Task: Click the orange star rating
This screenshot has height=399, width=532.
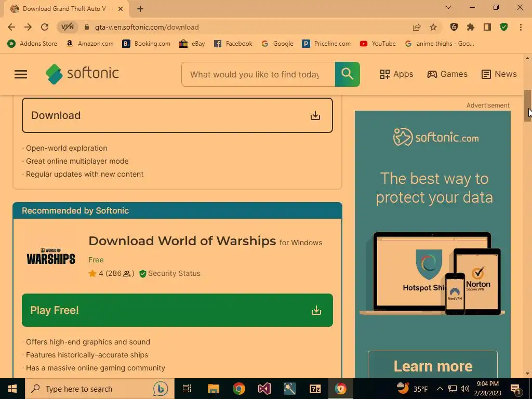Action: point(92,273)
